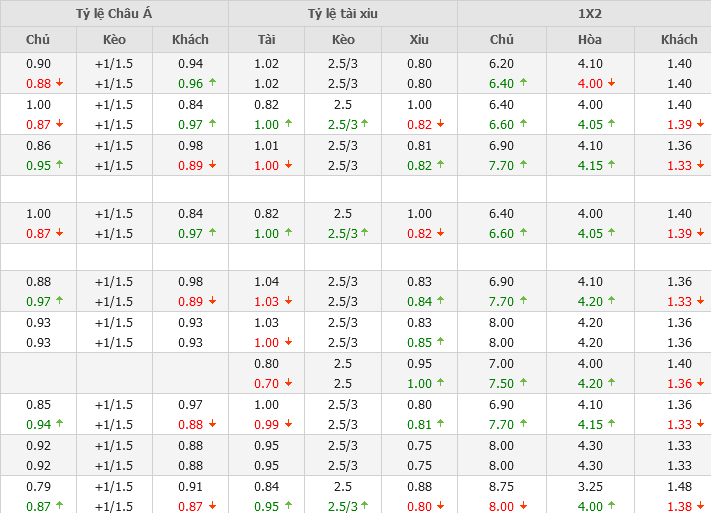Click the 6.20 home odds value
The width and height of the screenshot is (711, 513).
coord(502,64)
